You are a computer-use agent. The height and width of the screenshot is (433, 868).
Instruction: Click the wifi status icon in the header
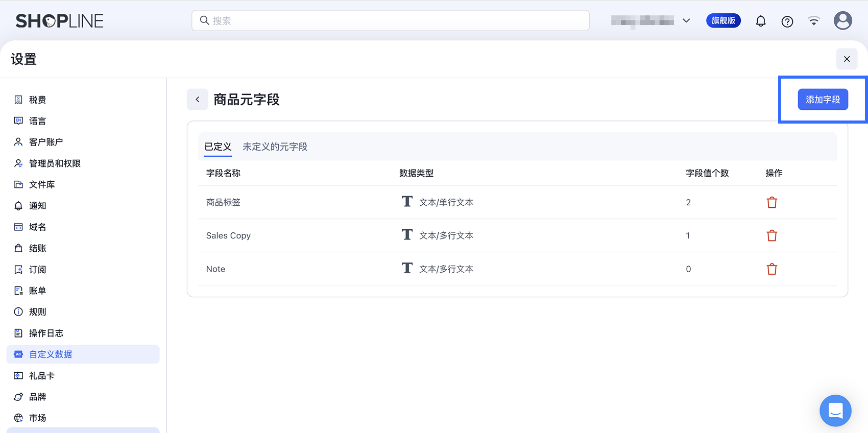click(814, 21)
